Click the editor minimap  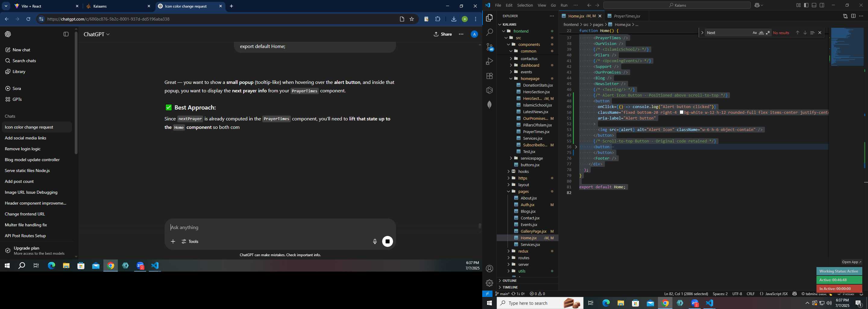(x=847, y=47)
